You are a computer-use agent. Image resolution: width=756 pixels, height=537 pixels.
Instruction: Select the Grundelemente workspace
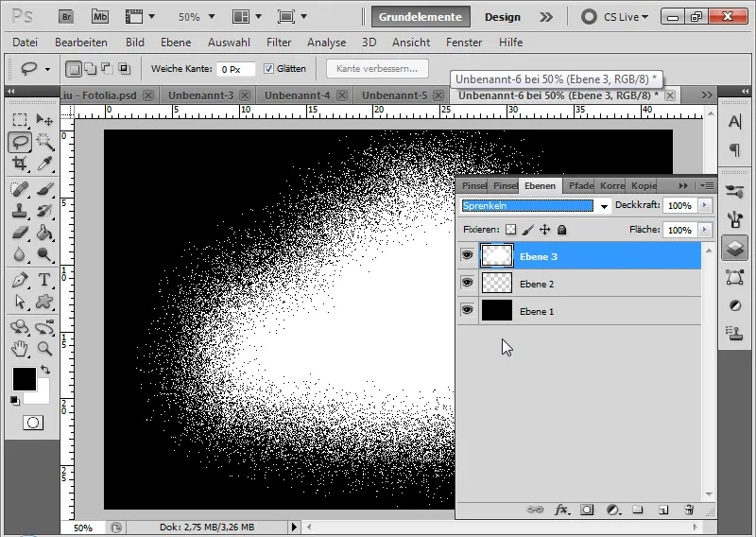tap(421, 17)
